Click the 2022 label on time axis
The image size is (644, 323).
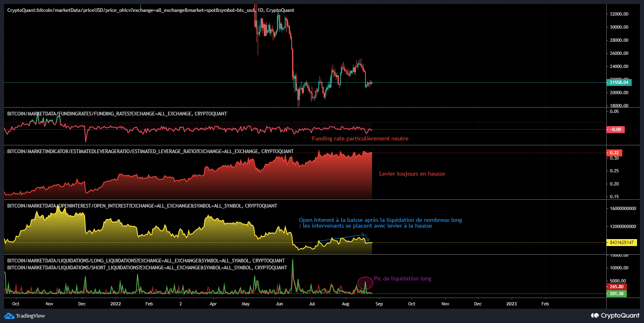116,304
